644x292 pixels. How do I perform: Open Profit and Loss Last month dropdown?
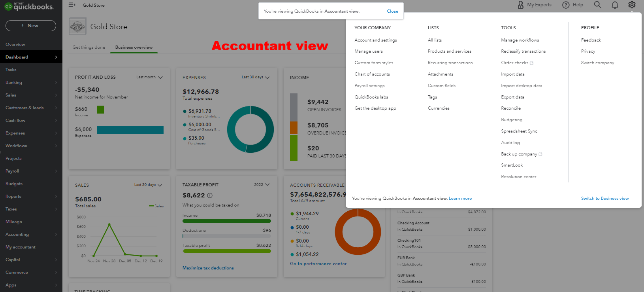[x=149, y=77]
